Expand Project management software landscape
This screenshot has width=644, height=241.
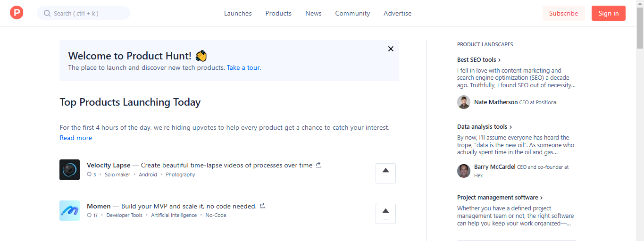(500, 198)
